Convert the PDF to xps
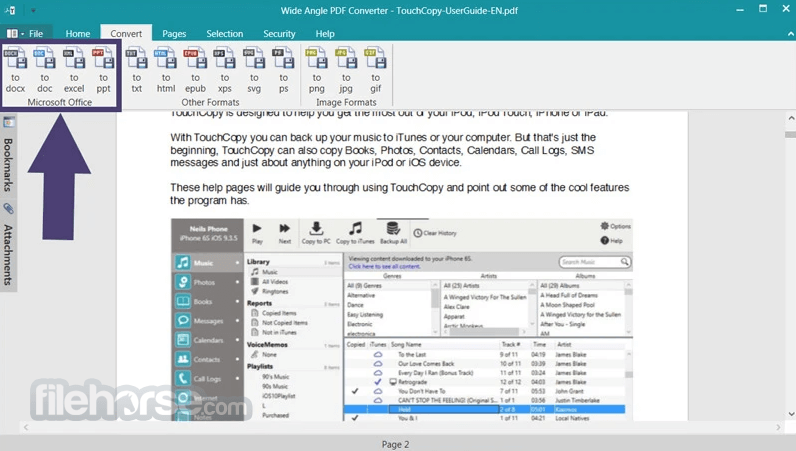Image resolution: width=796 pixels, height=451 pixels. coord(225,70)
